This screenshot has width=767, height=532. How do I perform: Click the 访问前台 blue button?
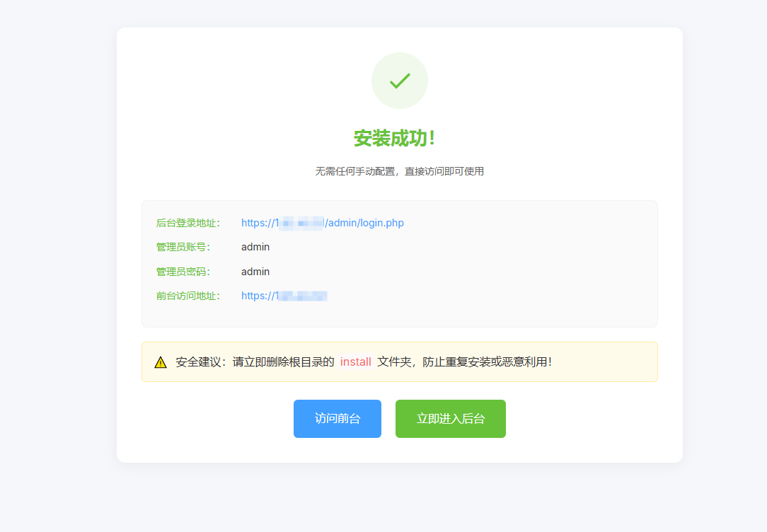338,419
